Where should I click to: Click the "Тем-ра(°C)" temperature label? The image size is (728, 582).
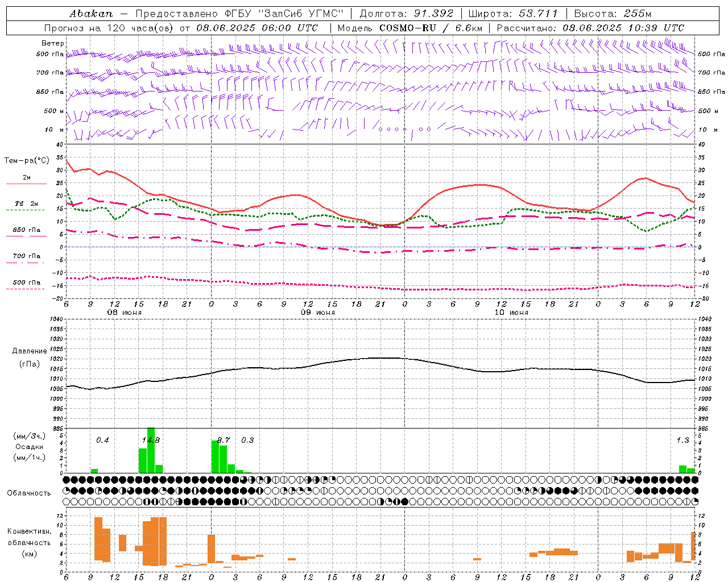27,161
